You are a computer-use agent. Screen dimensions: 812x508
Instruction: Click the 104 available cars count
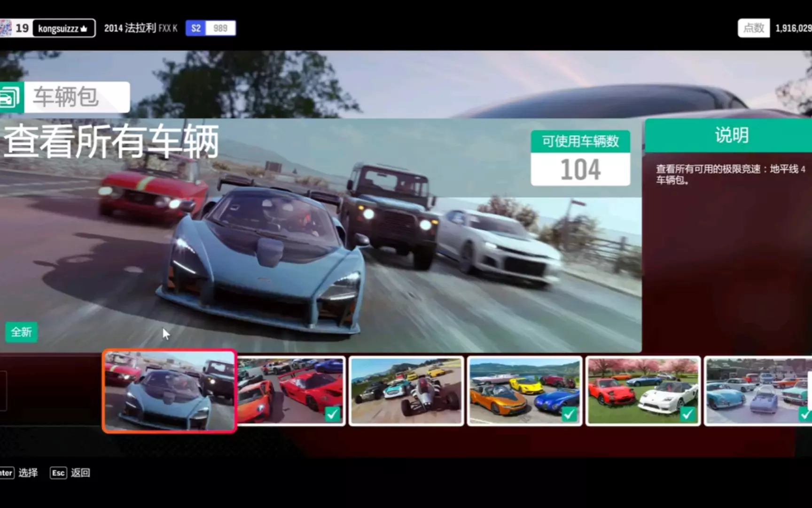tap(580, 169)
